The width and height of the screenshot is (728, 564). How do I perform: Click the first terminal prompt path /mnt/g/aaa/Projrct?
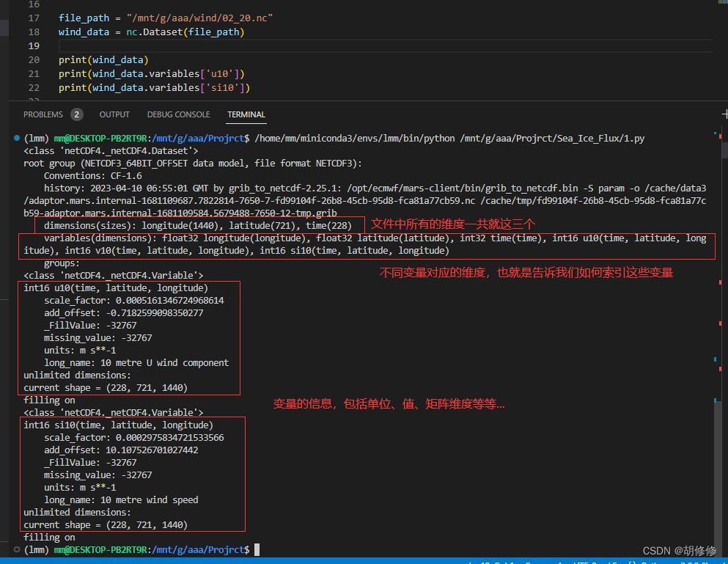click(198, 139)
